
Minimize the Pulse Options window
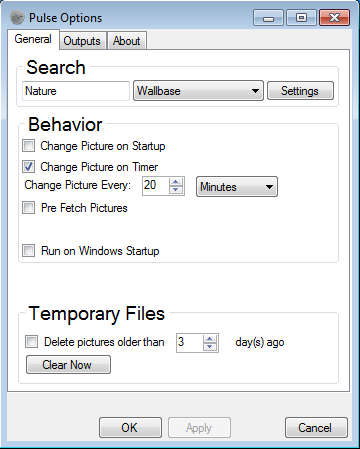[x=268, y=18]
